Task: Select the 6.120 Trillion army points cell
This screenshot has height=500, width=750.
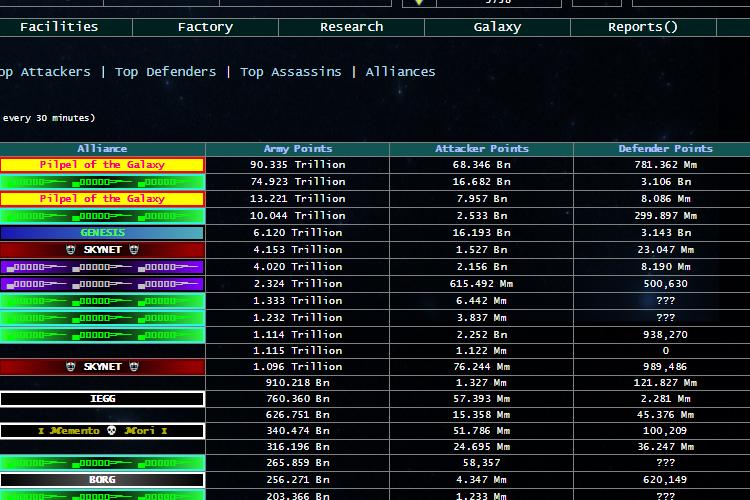Action: [298, 233]
